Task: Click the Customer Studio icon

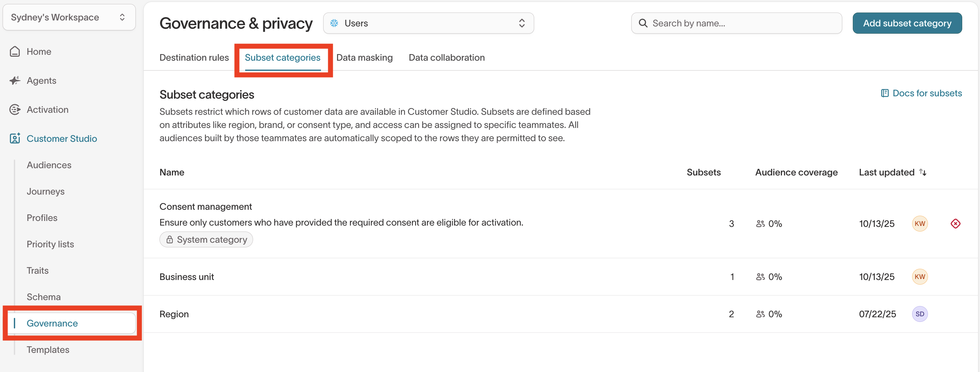Action: (15, 139)
